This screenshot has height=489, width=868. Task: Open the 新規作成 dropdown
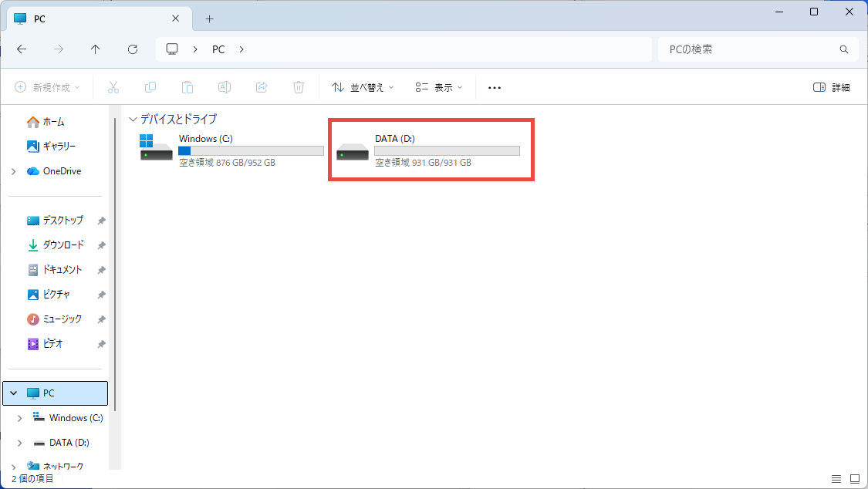click(x=47, y=87)
